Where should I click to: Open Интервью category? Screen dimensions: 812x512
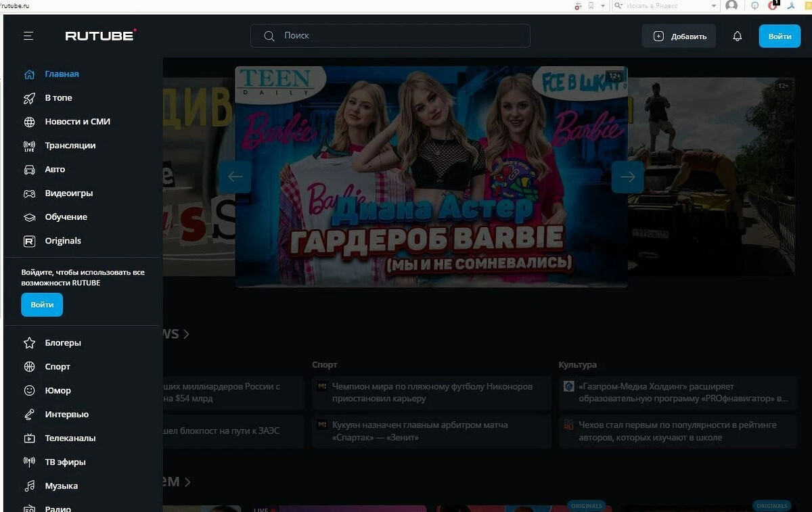[67, 415]
